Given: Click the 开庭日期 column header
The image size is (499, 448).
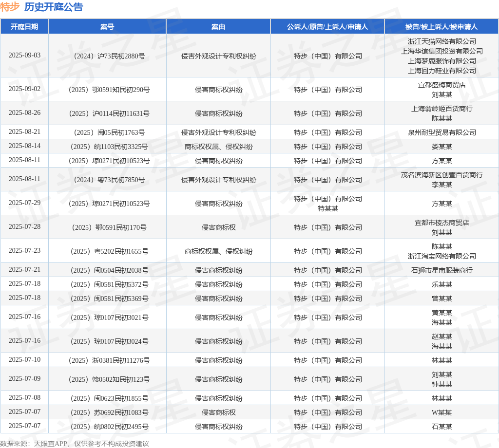Looking at the screenshot, I should click(x=24, y=27).
